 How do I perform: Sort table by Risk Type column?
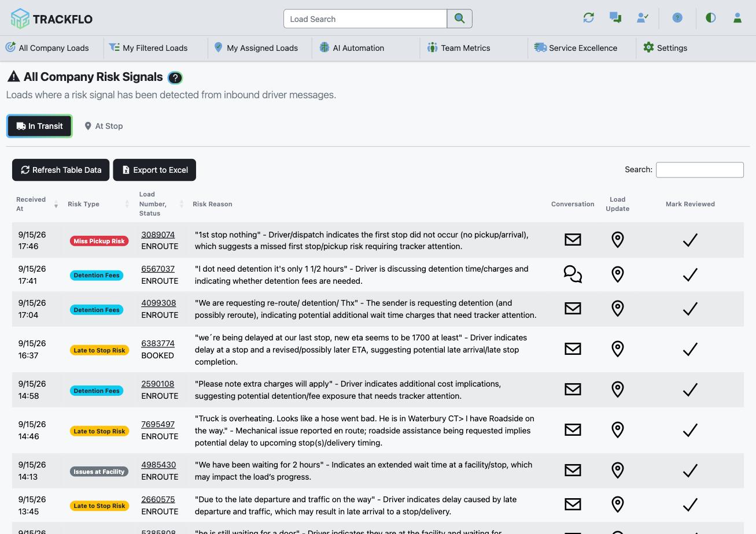tap(98, 204)
